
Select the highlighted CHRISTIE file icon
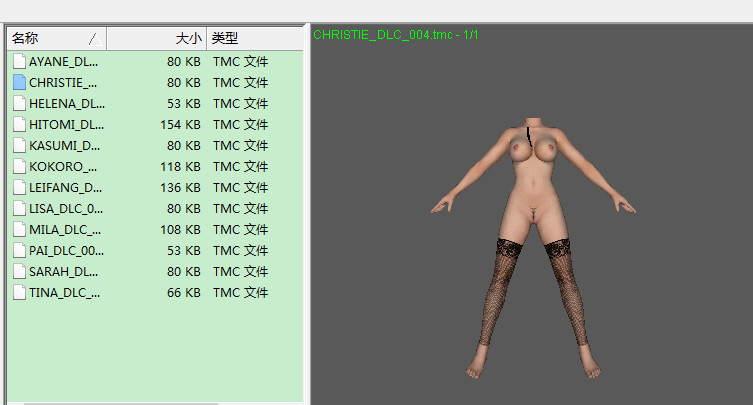coord(19,82)
